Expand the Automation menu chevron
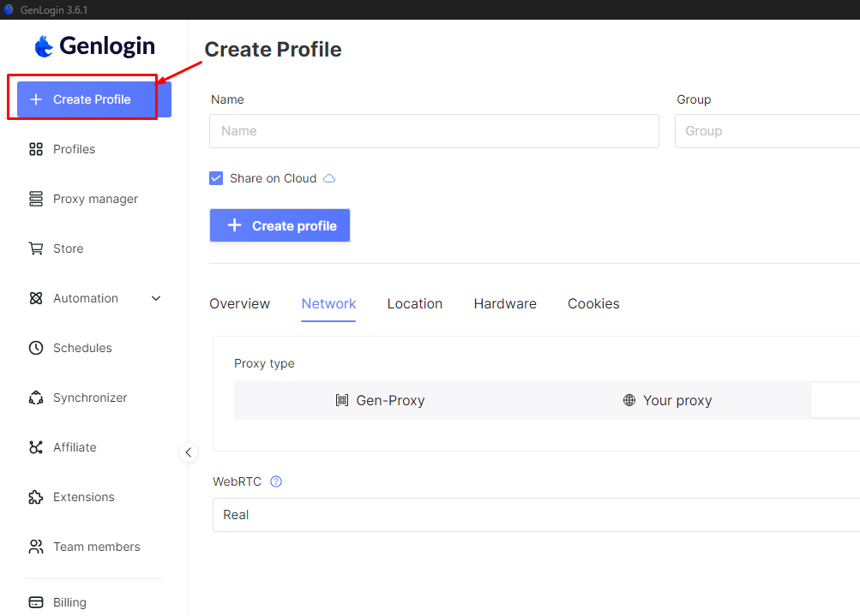860x616 pixels. click(156, 298)
